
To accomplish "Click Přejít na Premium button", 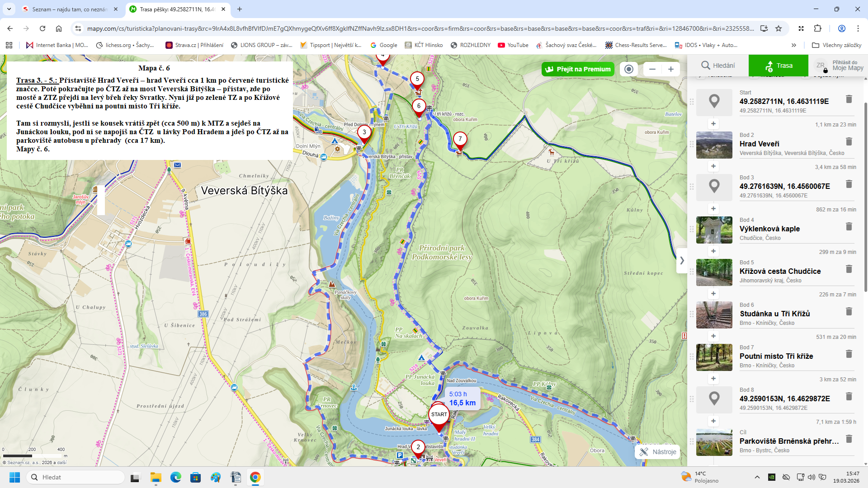I will pyautogui.click(x=578, y=69).
